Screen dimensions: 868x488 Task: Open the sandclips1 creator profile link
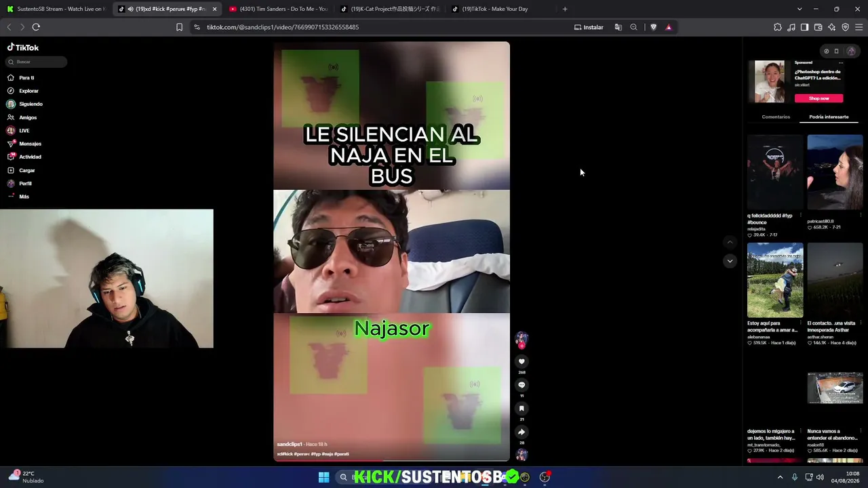[x=290, y=444]
